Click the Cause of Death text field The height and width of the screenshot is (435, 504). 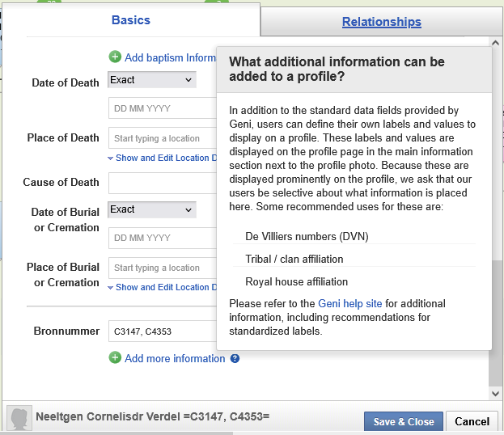click(x=162, y=183)
